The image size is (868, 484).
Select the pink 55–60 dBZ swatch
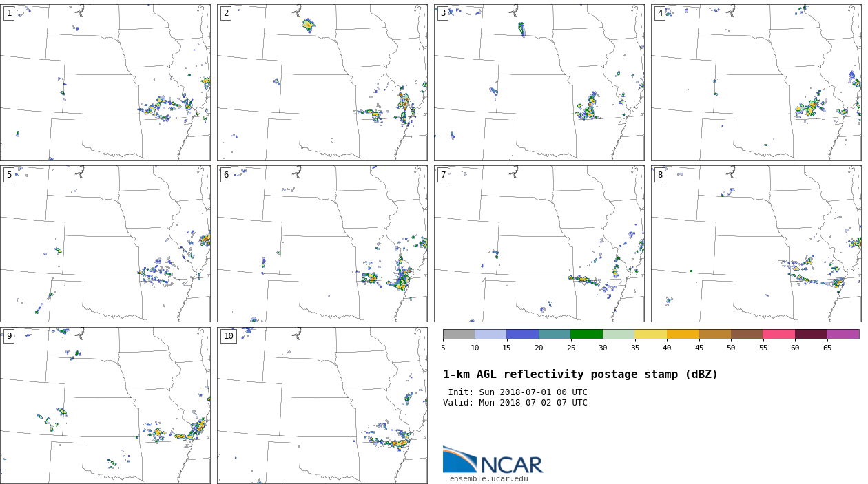778,334
